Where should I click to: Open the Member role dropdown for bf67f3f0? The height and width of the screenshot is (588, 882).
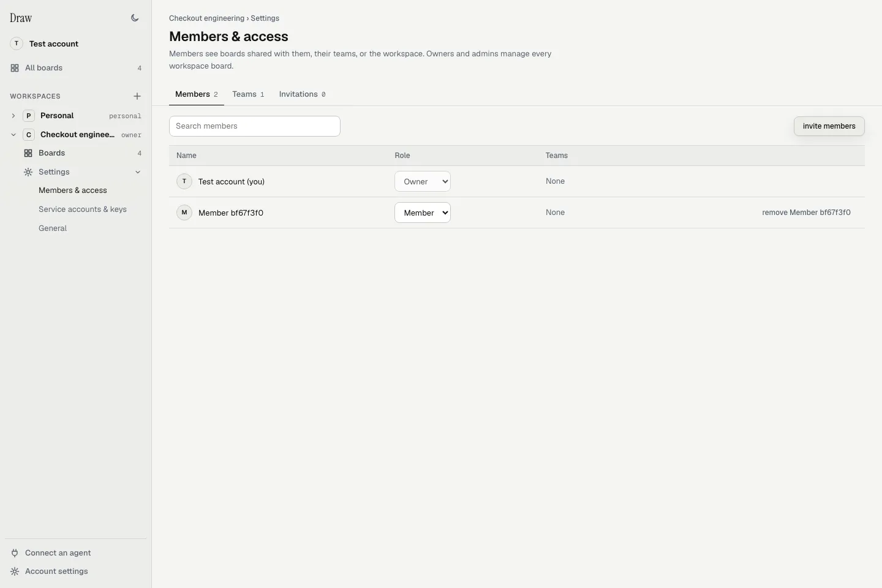(x=423, y=213)
